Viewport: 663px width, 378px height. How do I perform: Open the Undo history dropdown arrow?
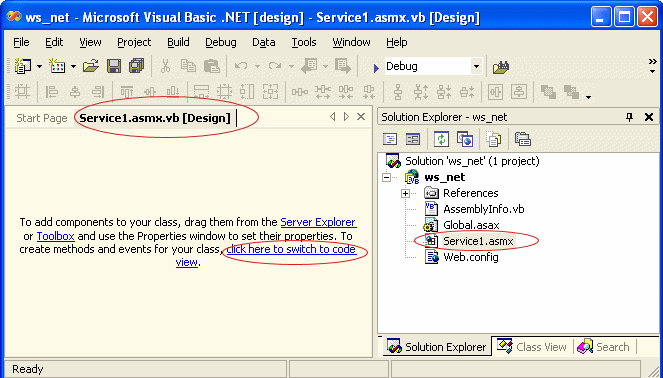click(257, 66)
